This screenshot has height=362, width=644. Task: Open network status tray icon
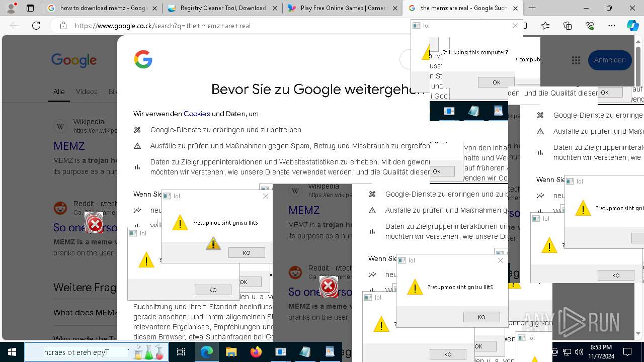pyautogui.click(x=567, y=352)
